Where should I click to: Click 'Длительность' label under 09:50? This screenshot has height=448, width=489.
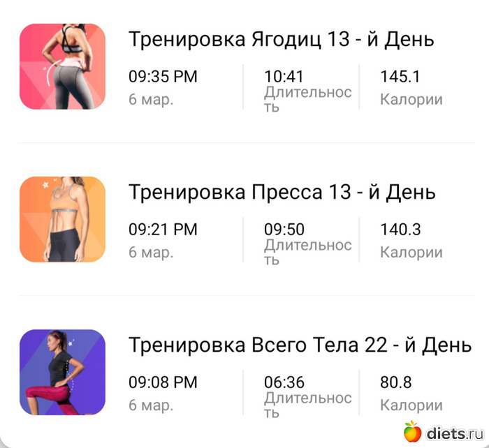[307, 252]
